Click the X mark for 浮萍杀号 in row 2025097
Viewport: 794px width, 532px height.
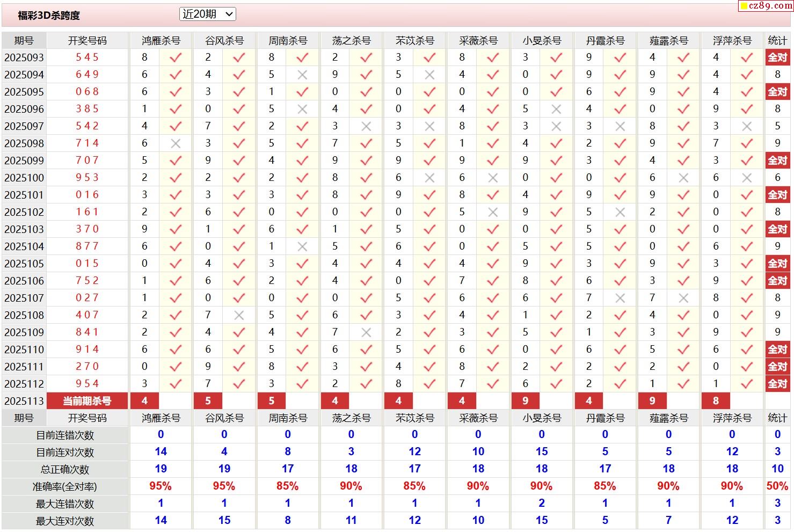pyautogui.click(x=747, y=126)
